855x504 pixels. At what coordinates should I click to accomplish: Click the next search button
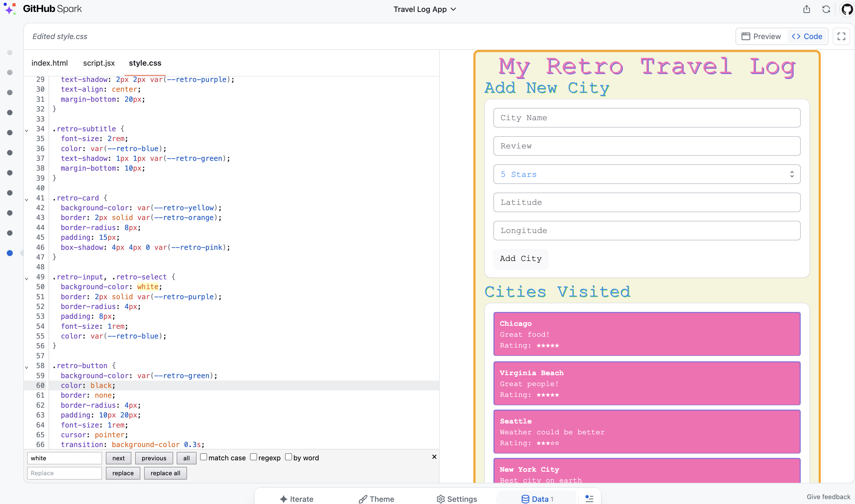click(x=119, y=458)
